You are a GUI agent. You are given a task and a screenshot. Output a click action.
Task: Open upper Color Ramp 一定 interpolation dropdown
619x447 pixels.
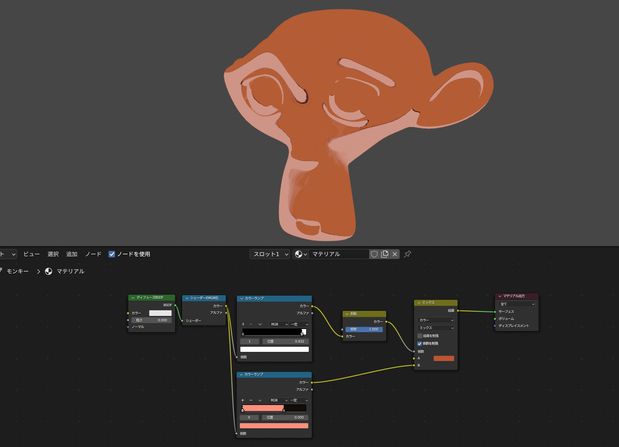tap(299, 324)
